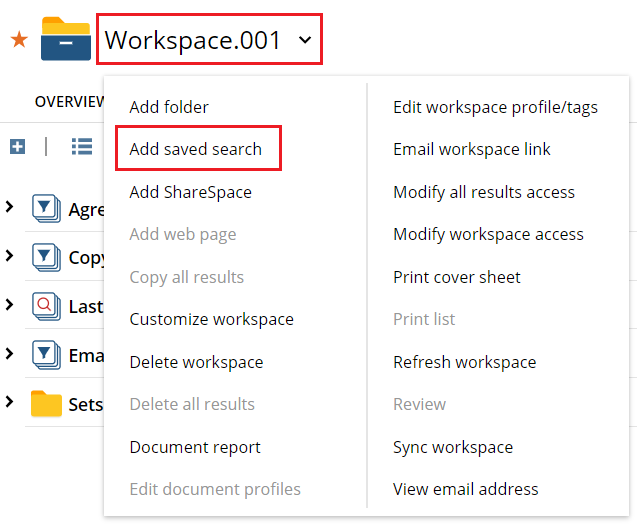Choose View email address
637x525 pixels.
point(466,489)
